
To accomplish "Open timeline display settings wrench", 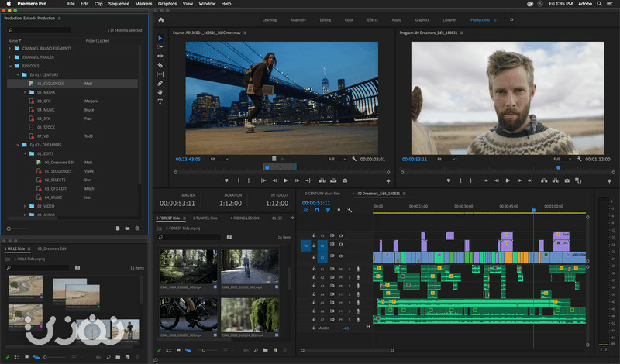I will [350, 210].
